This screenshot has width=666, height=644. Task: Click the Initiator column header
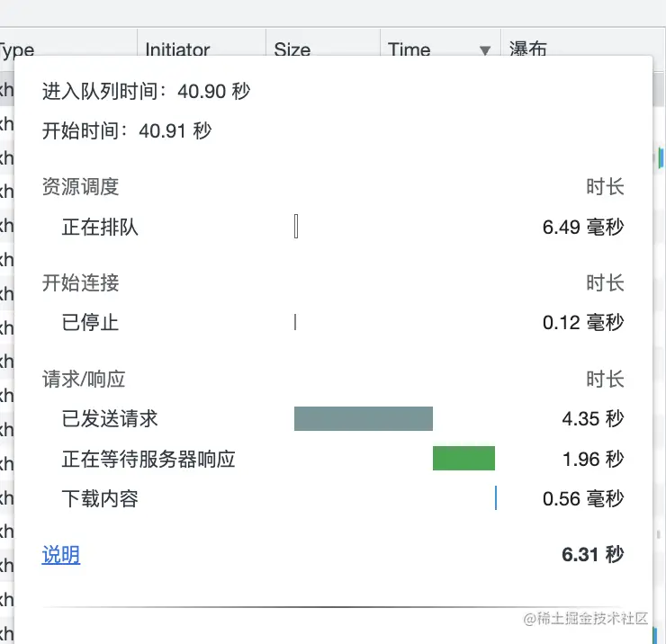click(177, 50)
